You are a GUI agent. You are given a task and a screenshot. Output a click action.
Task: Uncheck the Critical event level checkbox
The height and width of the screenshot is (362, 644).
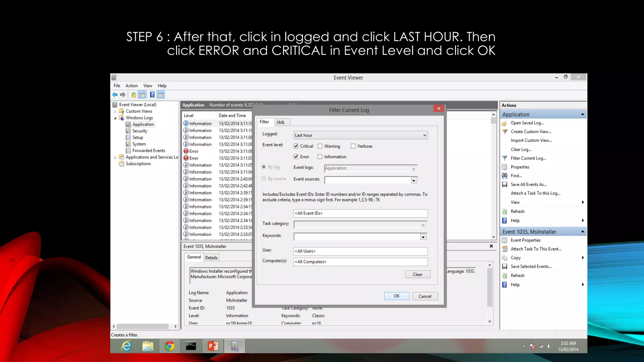296,146
